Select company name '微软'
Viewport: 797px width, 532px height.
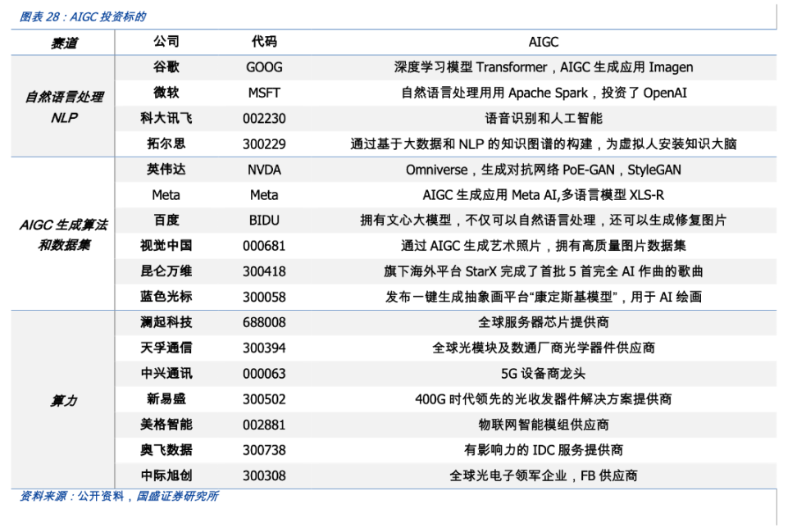coord(166,93)
